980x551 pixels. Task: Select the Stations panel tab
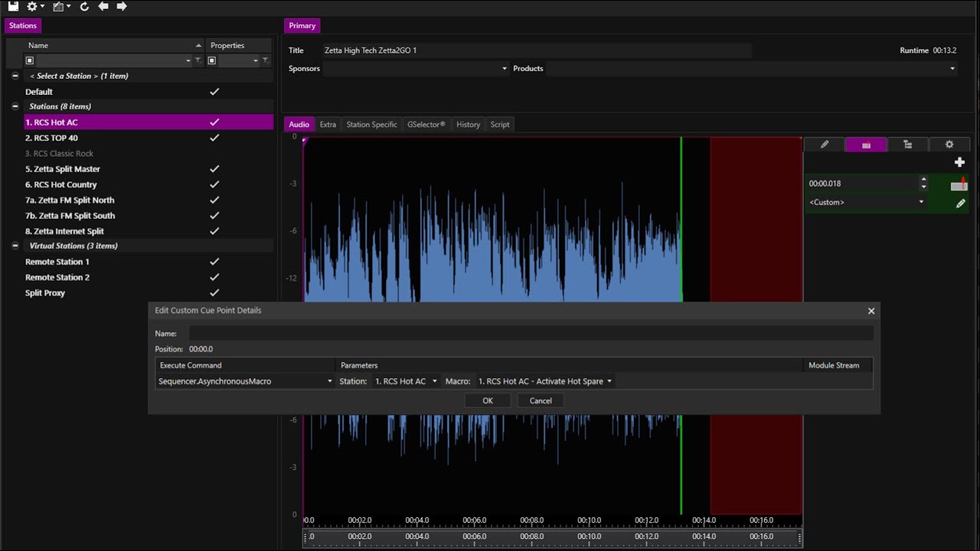tap(23, 25)
